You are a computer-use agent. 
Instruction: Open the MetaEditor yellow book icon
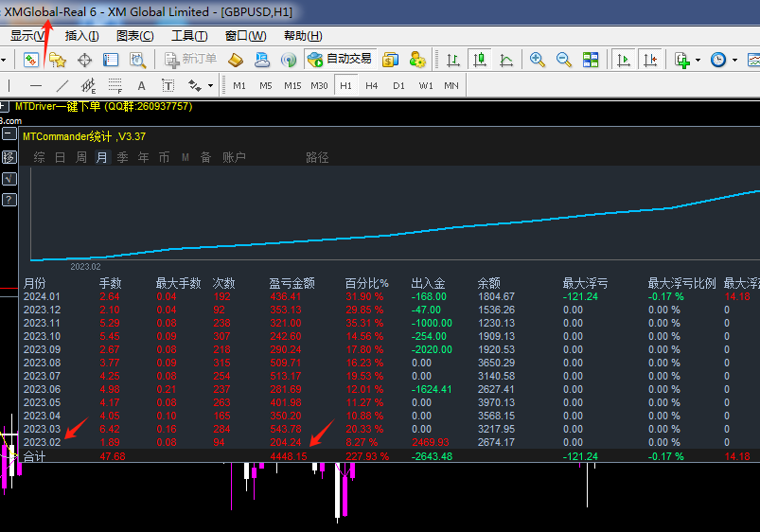tap(236, 60)
